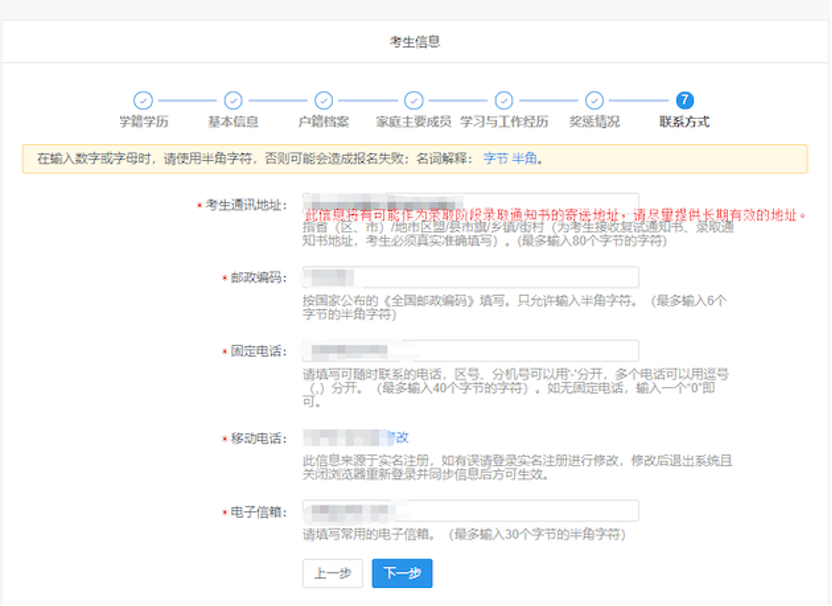
Task: Focus the 固定电话 input field
Action: click(471, 351)
